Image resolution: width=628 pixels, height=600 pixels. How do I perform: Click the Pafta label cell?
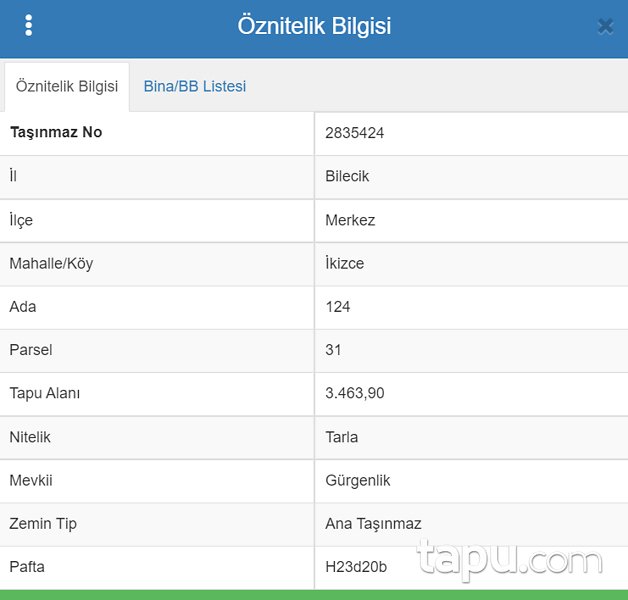[157, 568]
